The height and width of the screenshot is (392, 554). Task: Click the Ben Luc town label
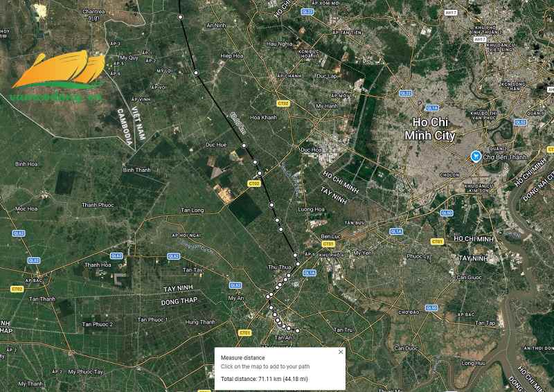331,236
